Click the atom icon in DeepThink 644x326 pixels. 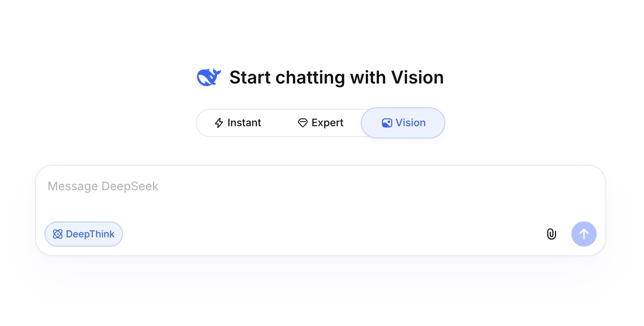tap(58, 234)
